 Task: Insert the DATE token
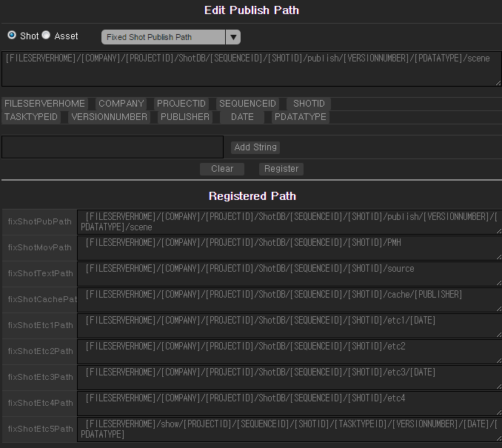pyautogui.click(x=242, y=117)
